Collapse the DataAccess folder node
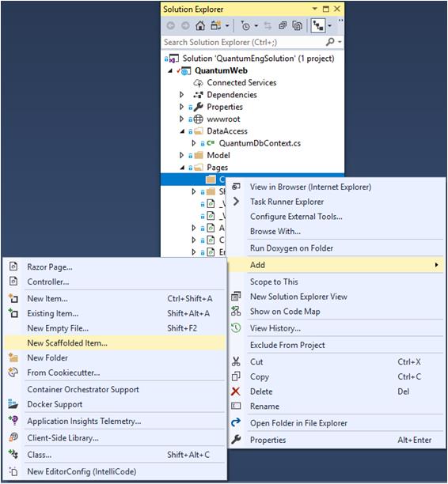The height and width of the screenshot is (484, 448). pyautogui.click(x=182, y=131)
